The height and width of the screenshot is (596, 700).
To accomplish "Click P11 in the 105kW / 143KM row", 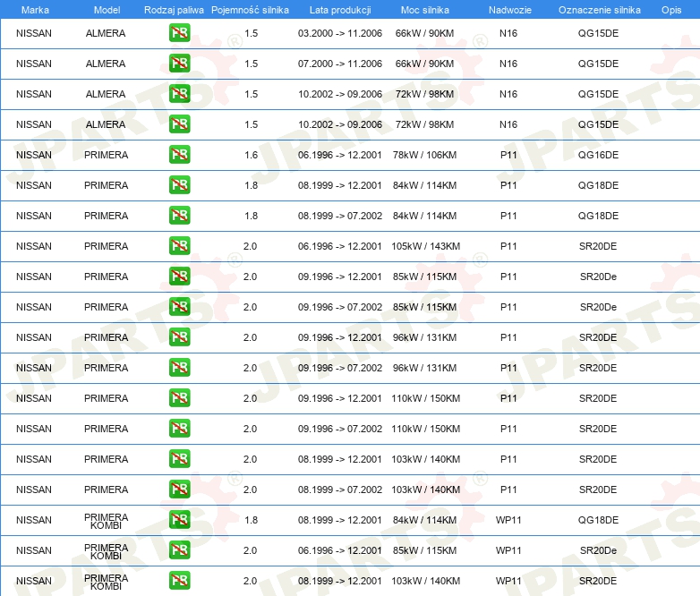I will pyautogui.click(x=508, y=246).
